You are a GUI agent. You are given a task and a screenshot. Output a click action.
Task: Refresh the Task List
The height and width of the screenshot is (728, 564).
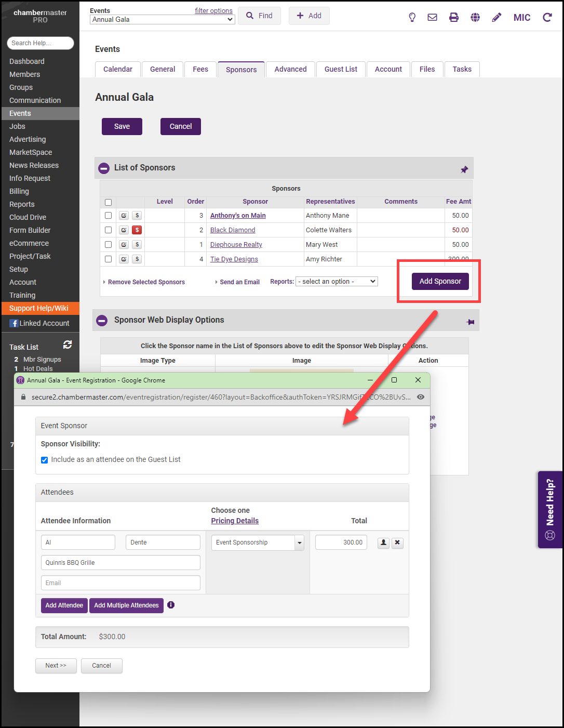pos(68,345)
